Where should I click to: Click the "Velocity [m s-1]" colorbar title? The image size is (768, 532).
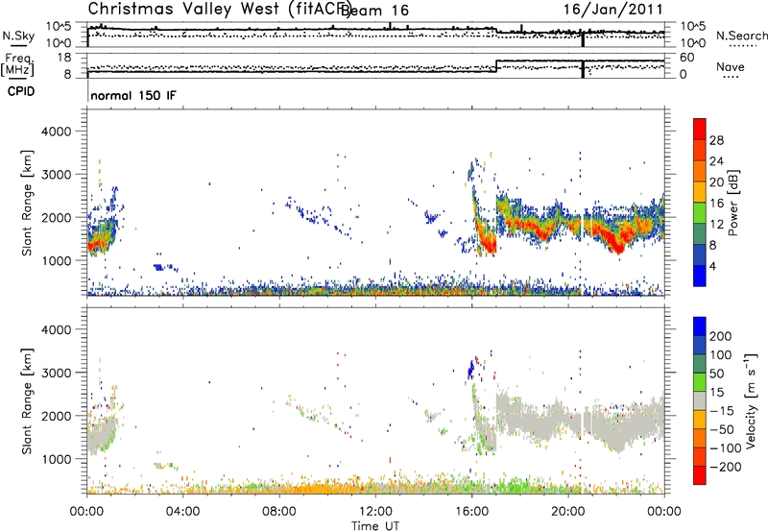coord(751,400)
